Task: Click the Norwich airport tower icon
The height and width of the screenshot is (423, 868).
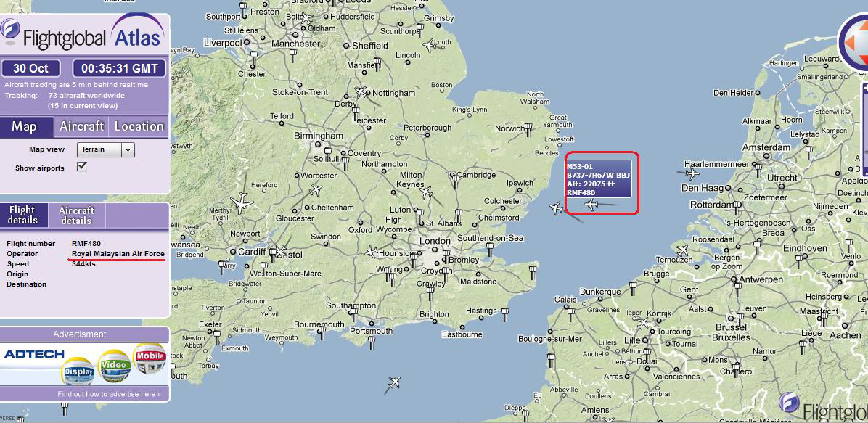Action: tap(528, 130)
